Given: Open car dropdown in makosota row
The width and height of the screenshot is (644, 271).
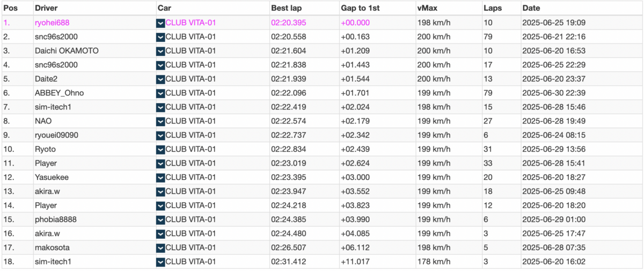Looking at the screenshot, I should 160,247.
